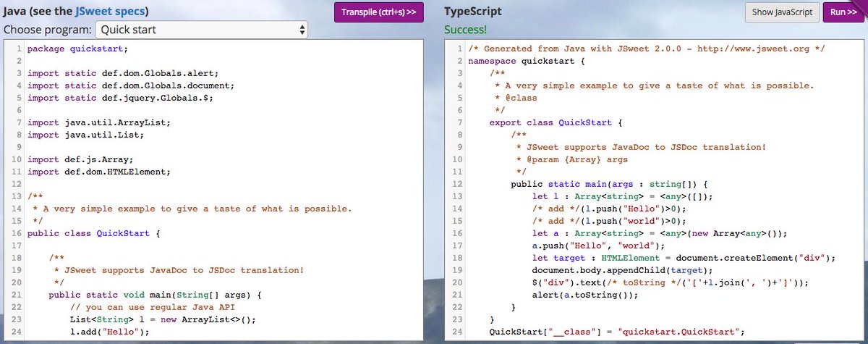Click 'JSweet supports JavaDoc to JSDoc translation!' in Java
The height and width of the screenshot is (344, 868).
(179, 270)
